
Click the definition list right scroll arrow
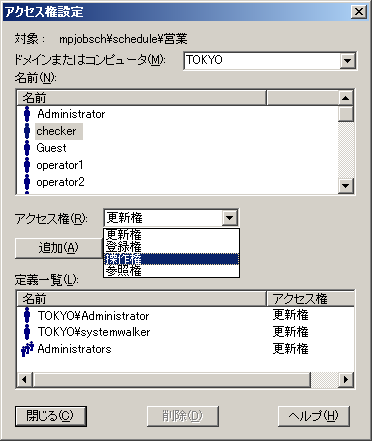pyautogui.click(x=346, y=379)
